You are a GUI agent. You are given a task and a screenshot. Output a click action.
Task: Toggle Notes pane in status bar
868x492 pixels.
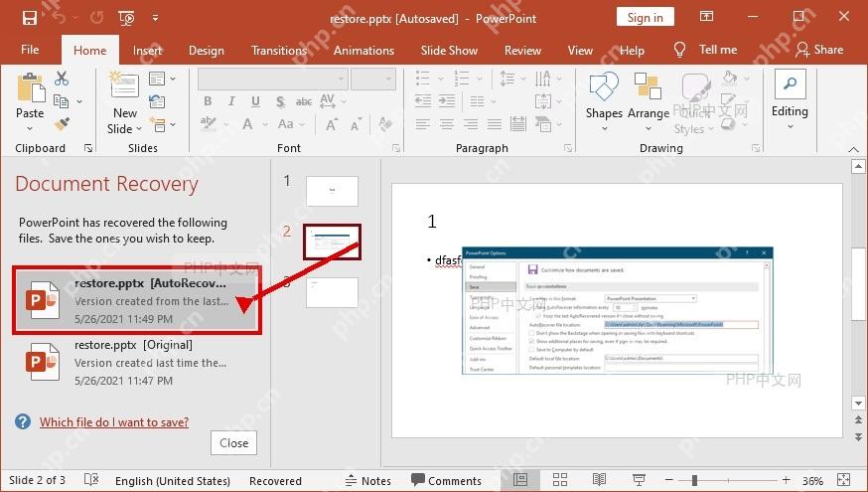pyautogui.click(x=368, y=480)
